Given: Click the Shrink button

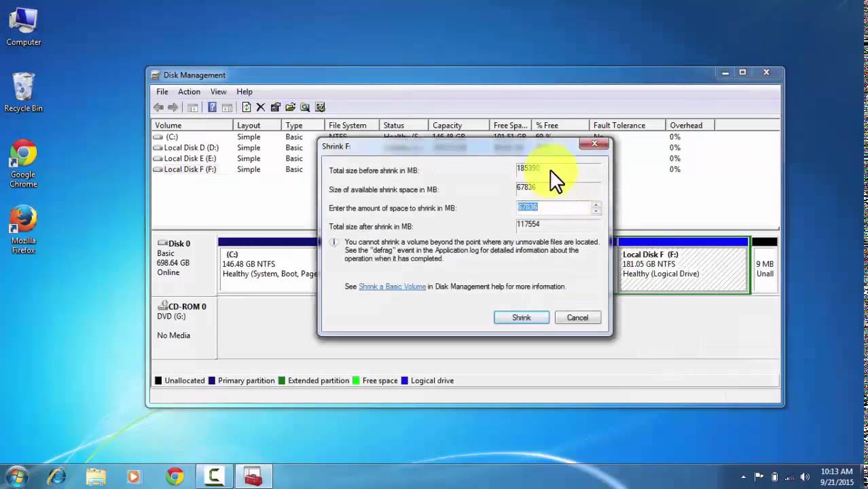Looking at the screenshot, I should point(522,317).
